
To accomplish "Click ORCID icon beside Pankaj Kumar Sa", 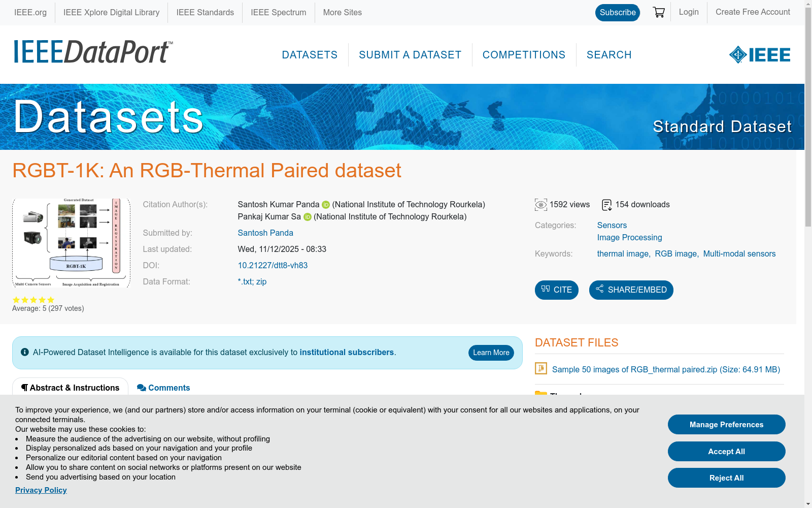I will (x=308, y=217).
